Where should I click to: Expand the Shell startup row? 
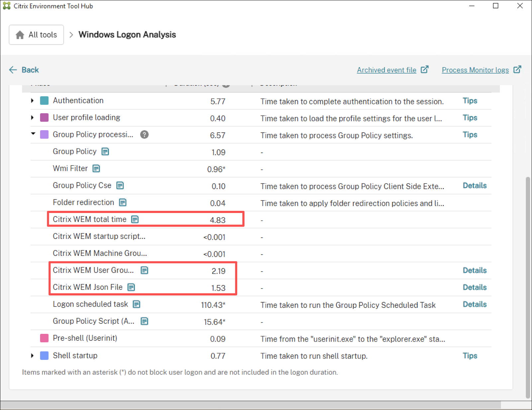click(x=32, y=356)
